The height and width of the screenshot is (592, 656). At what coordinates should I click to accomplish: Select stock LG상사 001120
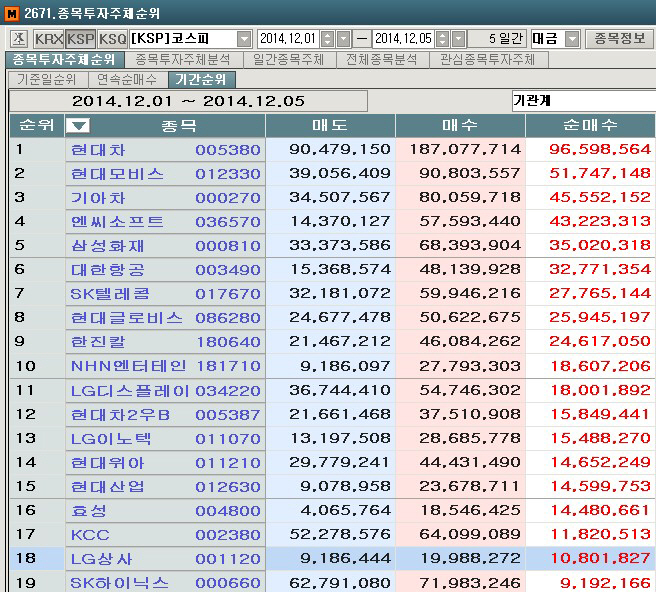click(165, 559)
